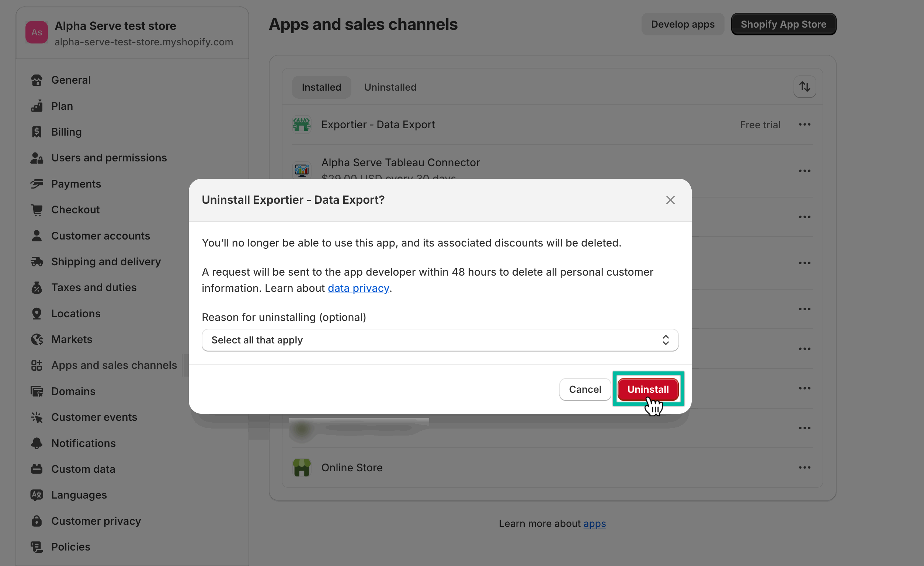Click the Develop apps button
924x566 pixels.
[x=682, y=24]
